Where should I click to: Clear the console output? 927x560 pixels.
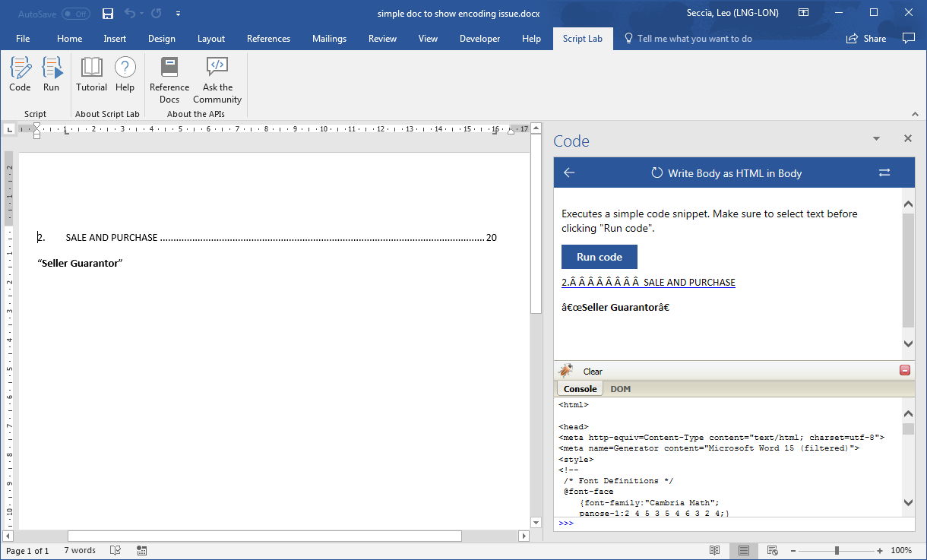(x=591, y=371)
